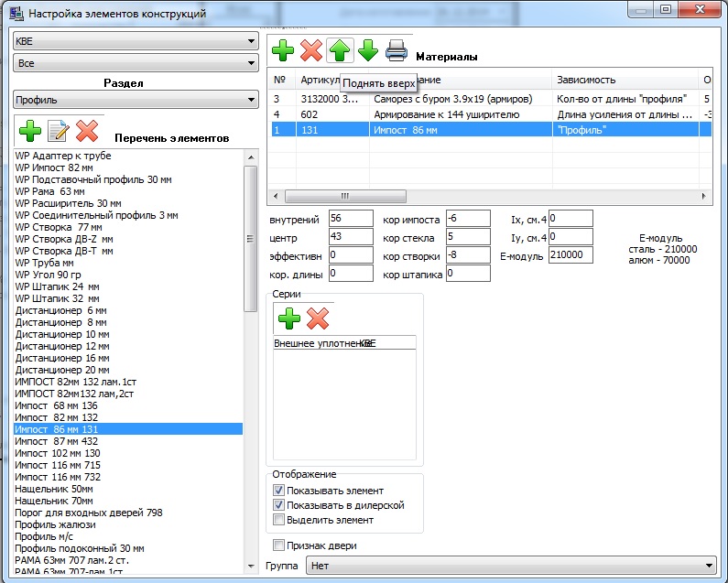Select 'Импост 86 мм 131' in list
Viewport: 728px width, 583px height.
pyautogui.click(x=128, y=429)
